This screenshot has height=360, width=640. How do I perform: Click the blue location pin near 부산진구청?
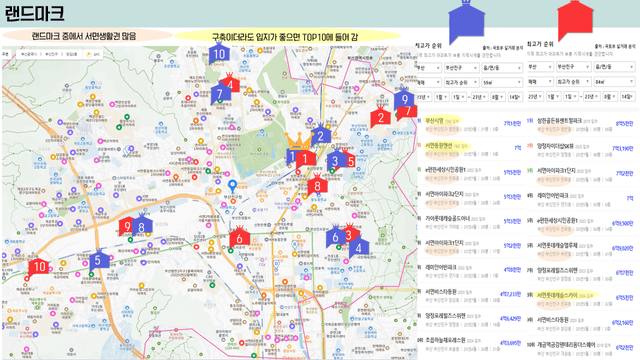click(x=232, y=186)
